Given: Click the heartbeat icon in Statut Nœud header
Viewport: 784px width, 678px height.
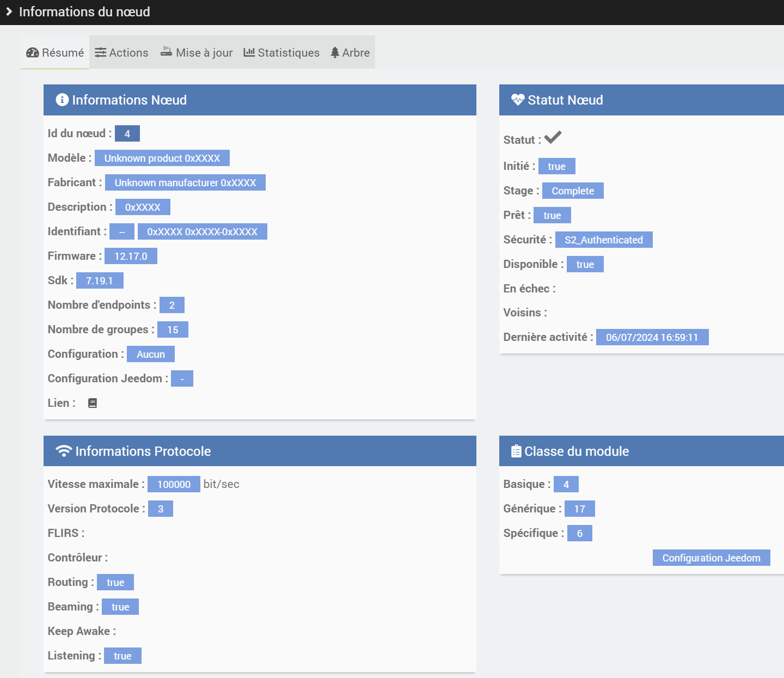Looking at the screenshot, I should tap(517, 100).
